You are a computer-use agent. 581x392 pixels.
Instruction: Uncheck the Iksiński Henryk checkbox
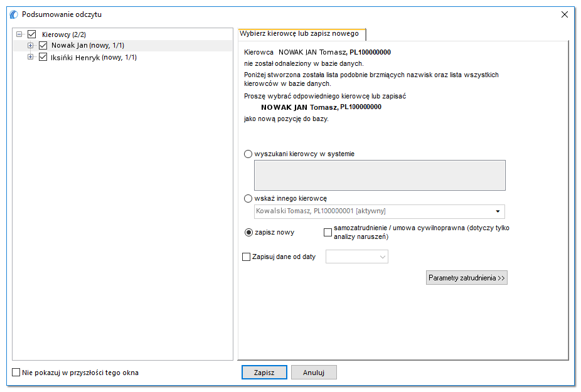[x=43, y=57]
